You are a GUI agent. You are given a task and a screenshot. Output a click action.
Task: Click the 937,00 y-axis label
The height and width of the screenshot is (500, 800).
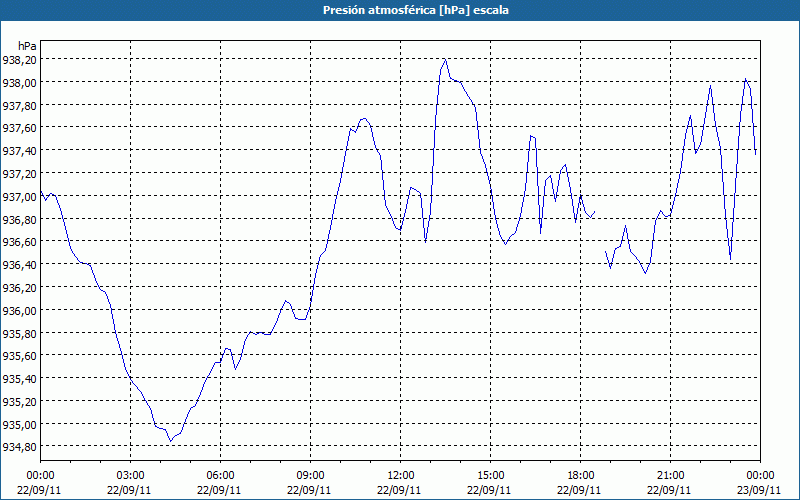[x=19, y=196]
